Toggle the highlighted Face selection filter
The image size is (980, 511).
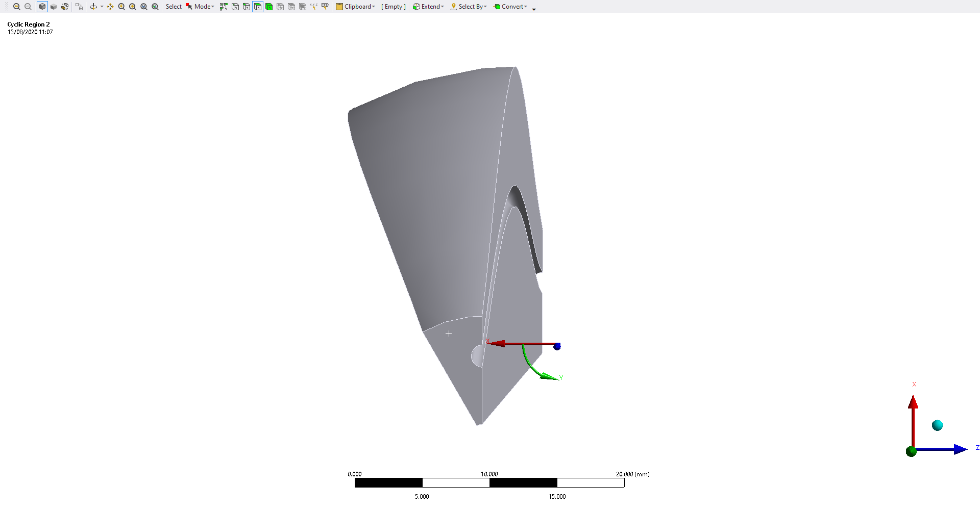258,7
